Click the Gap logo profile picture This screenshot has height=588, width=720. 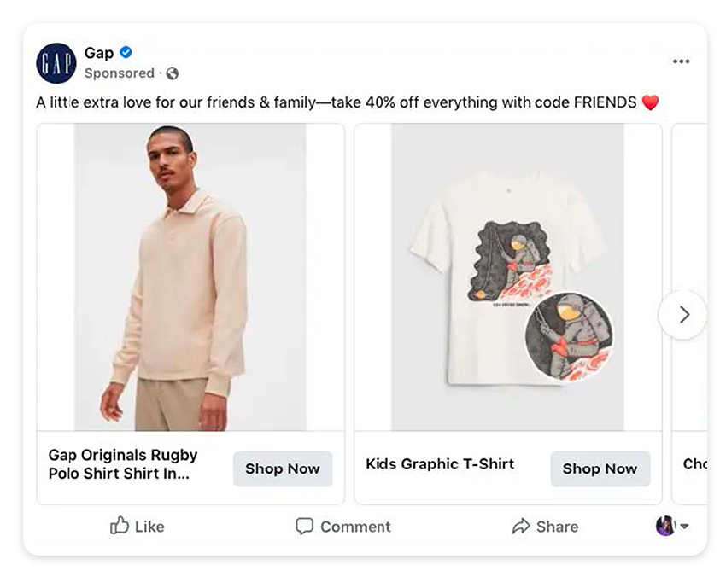coord(56,63)
